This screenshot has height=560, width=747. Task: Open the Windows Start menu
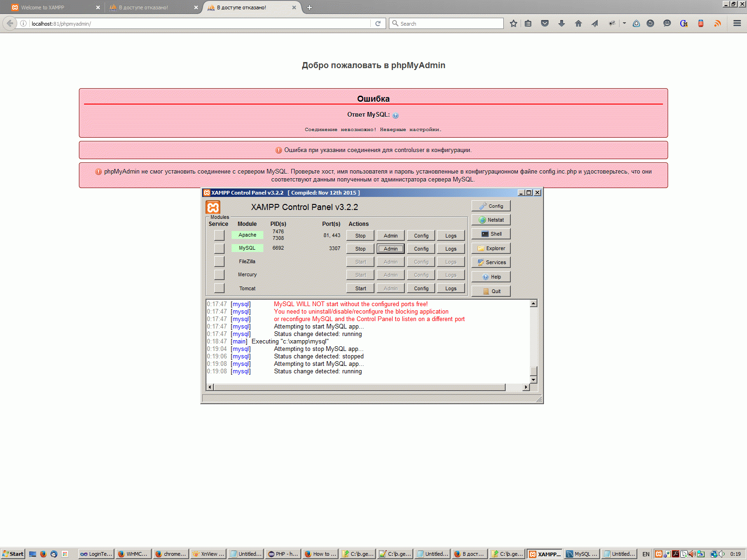(x=13, y=554)
